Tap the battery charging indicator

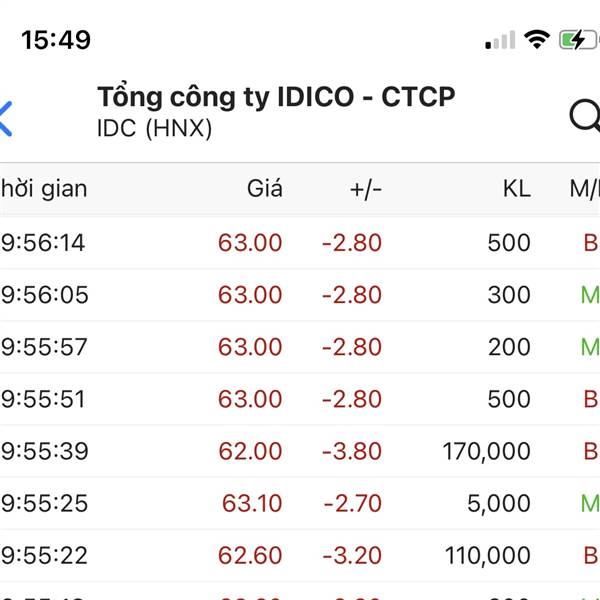coord(579,39)
